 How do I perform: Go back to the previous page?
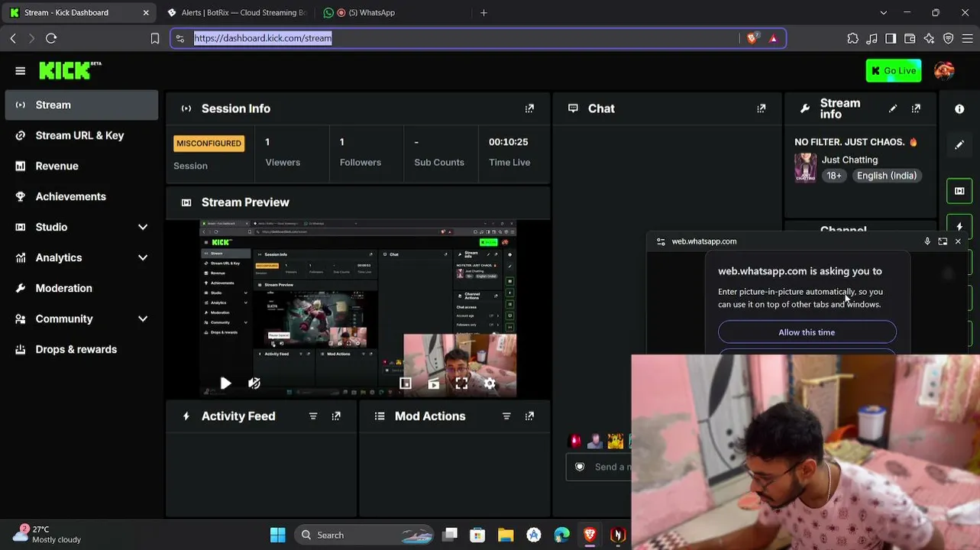[13, 38]
